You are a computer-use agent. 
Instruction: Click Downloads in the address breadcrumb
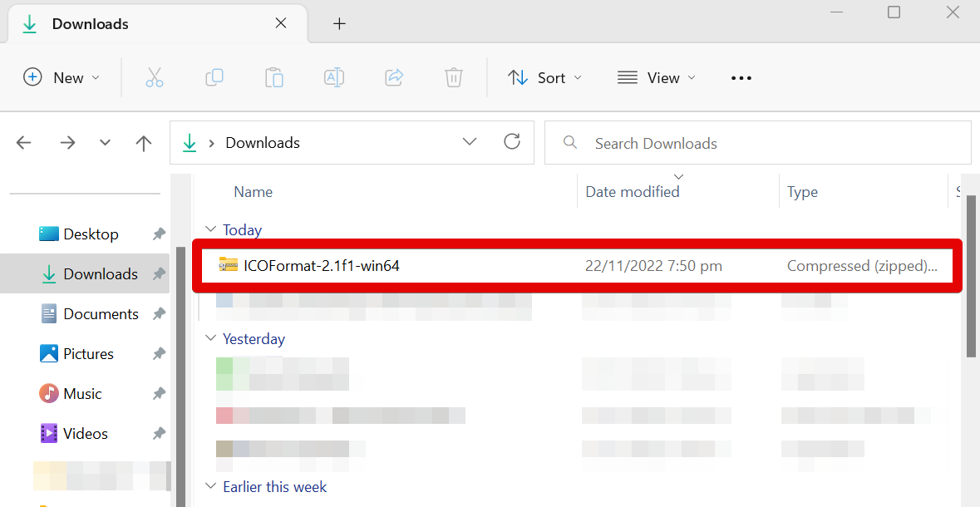263,142
